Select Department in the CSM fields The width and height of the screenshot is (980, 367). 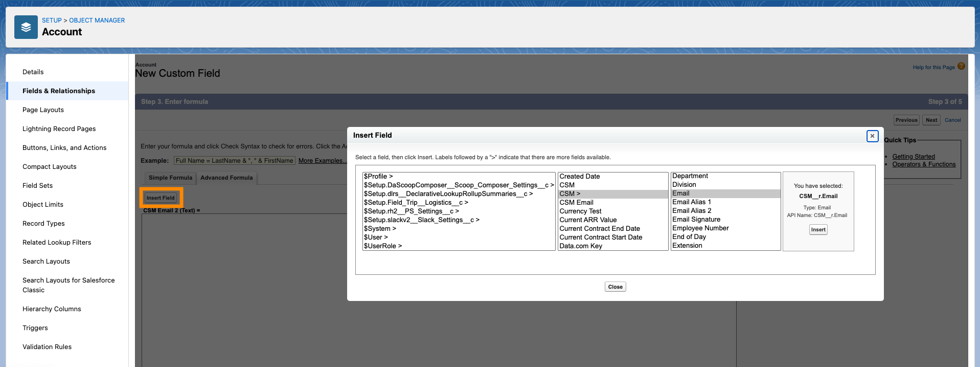click(726, 176)
